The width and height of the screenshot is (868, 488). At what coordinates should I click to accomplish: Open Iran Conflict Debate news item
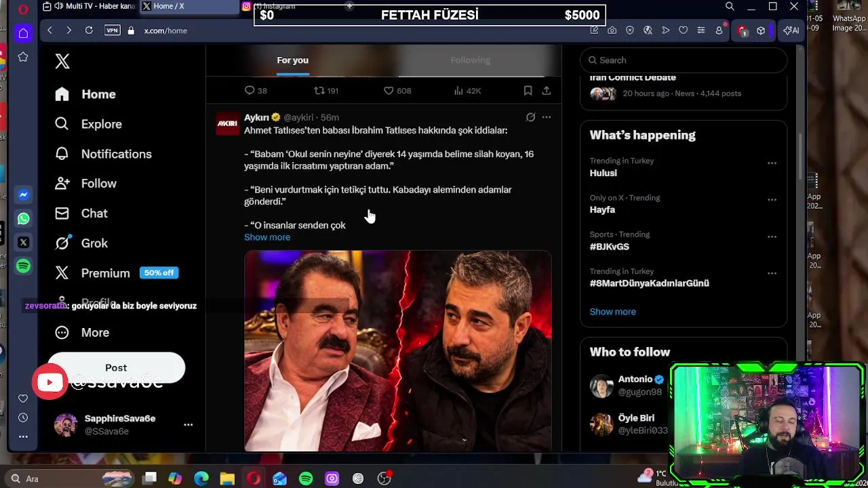tap(684, 86)
